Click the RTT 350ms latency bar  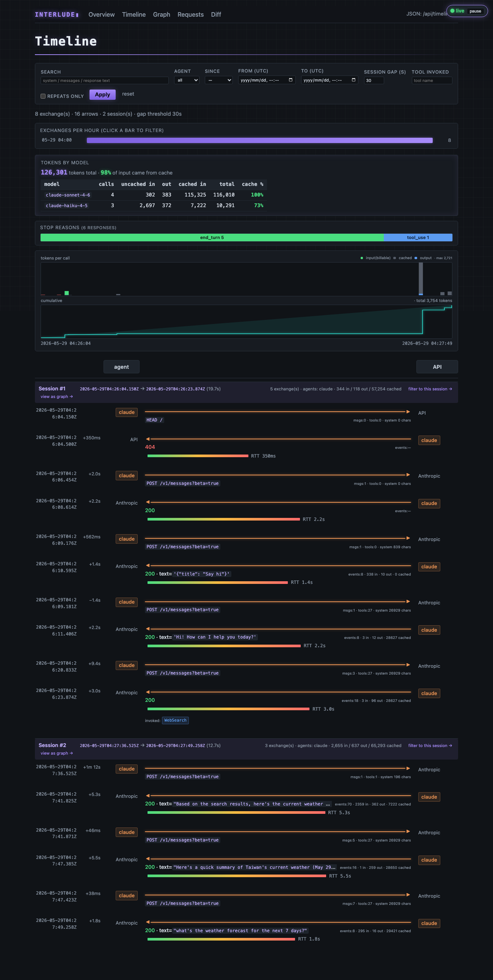coord(198,456)
